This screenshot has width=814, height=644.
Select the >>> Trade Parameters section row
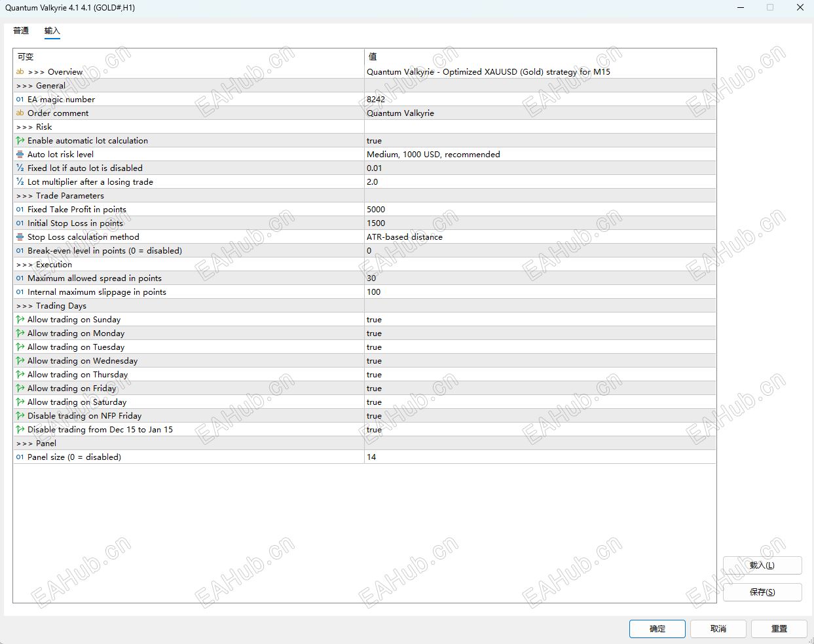click(365, 196)
